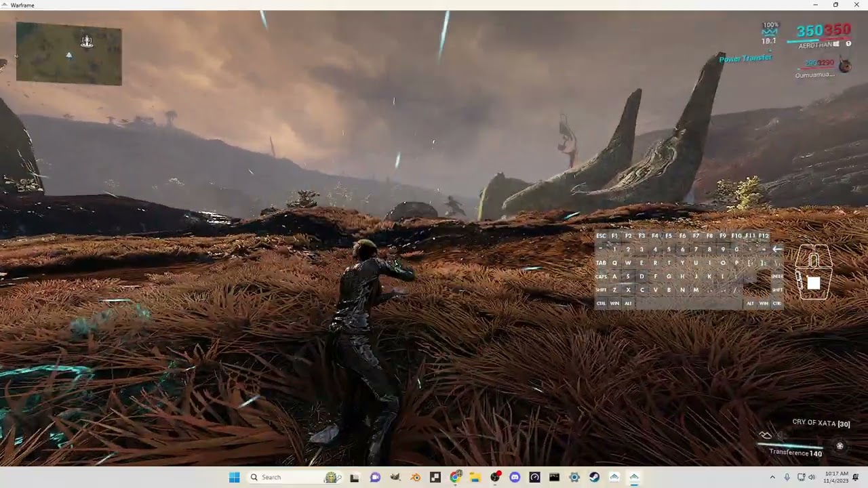Close the Warframe window
Viewport: 868px width, 488px height.
click(856, 5)
